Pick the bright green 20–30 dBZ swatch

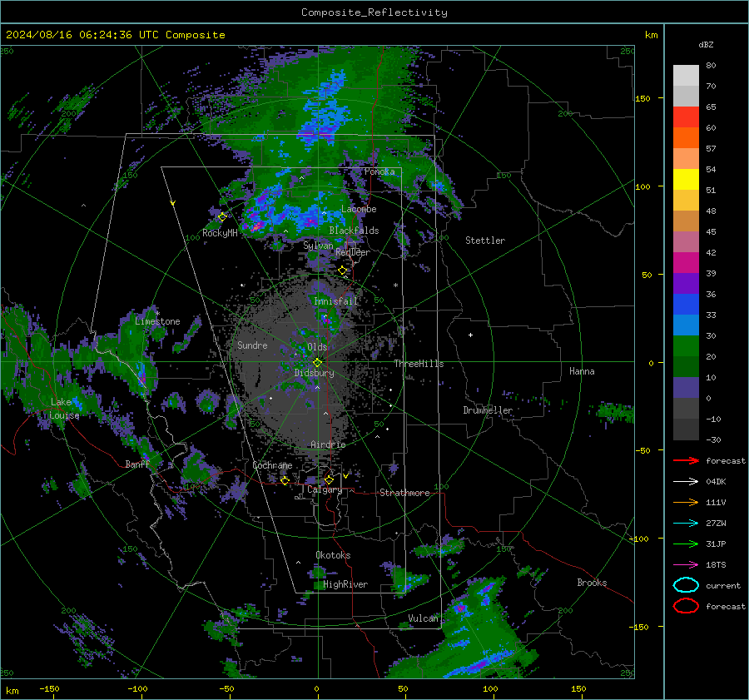pos(686,346)
